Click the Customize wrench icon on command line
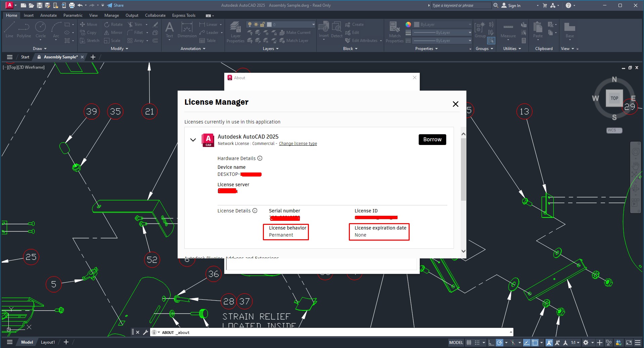The width and height of the screenshot is (644, 348). coord(145,332)
